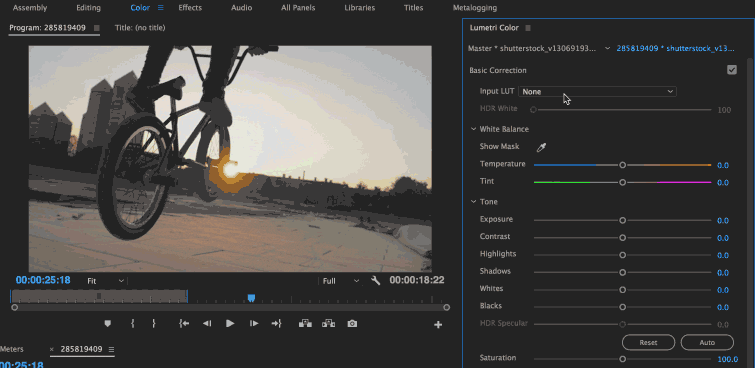Click the Lift icon in transport controls

[305, 324]
